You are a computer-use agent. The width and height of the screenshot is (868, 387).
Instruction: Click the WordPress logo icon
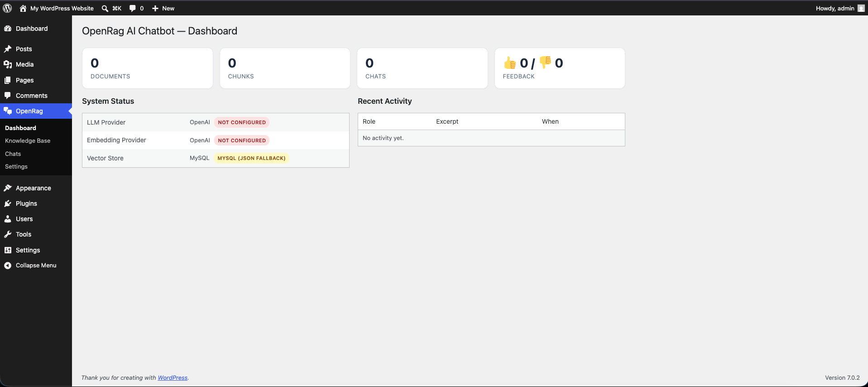[7, 8]
